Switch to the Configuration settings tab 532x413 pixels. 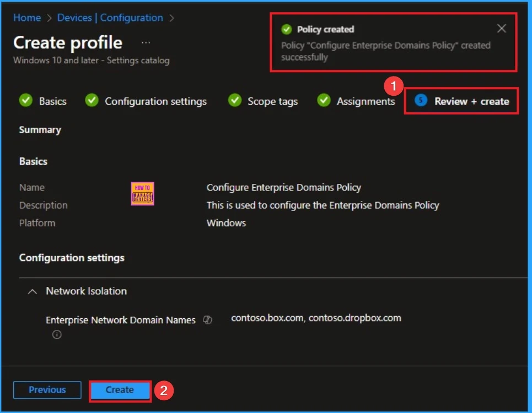(154, 101)
